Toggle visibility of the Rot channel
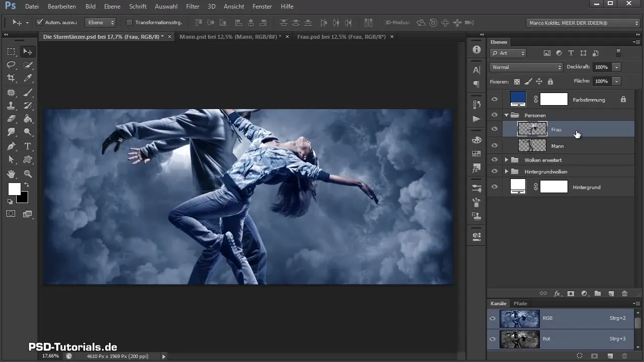 click(493, 339)
